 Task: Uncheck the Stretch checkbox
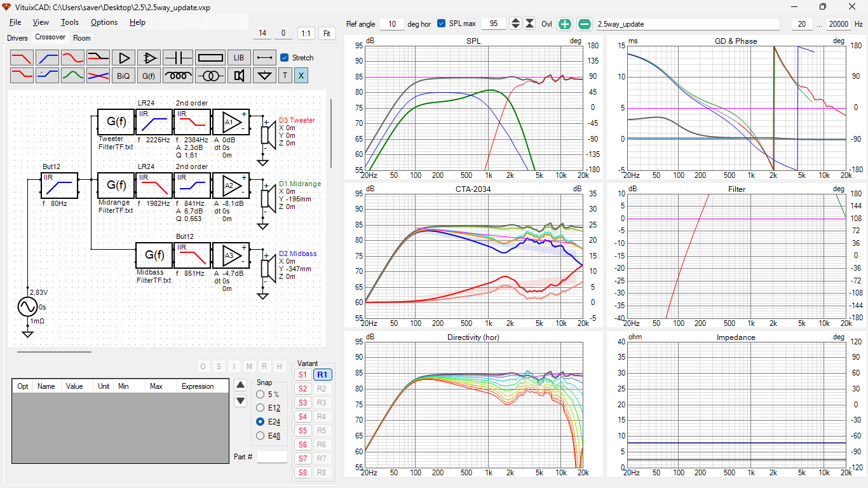(284, 57)
